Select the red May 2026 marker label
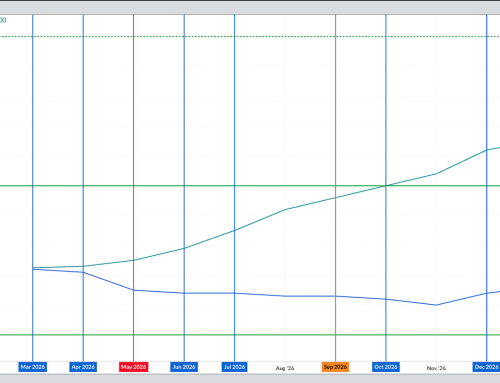 click(134, 367)
